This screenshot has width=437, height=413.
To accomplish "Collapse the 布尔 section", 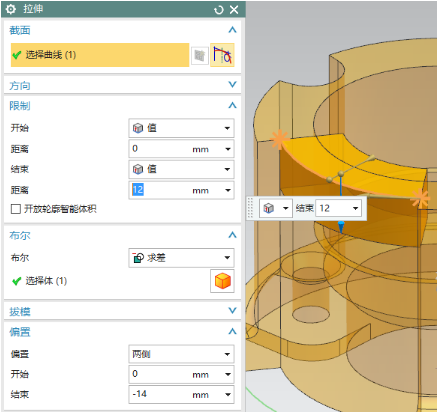I will coord(232,235).
